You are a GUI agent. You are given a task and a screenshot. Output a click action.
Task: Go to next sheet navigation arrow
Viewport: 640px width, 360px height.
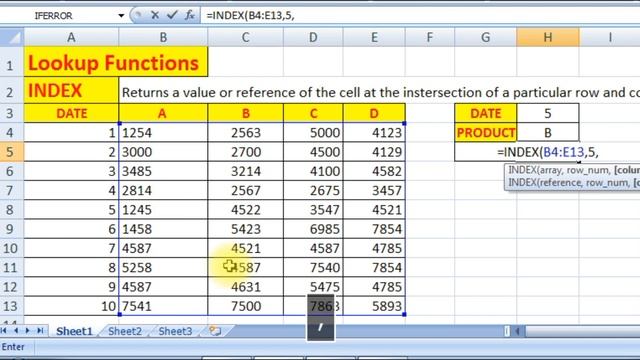pyautogui.click(x=28, y=331)
